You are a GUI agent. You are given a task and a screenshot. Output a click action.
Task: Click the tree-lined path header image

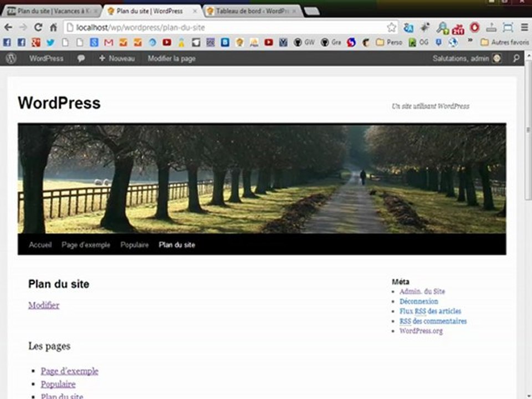click(x=262, y=178)
